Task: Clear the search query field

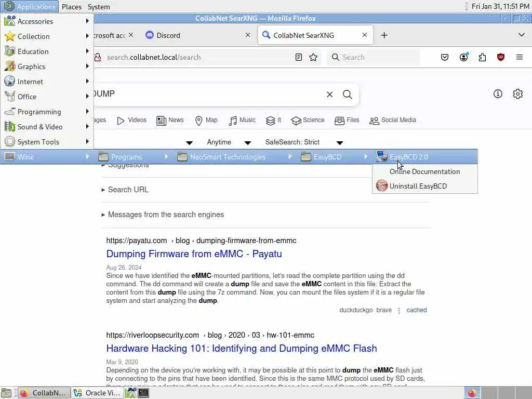Action: [329, 95]
